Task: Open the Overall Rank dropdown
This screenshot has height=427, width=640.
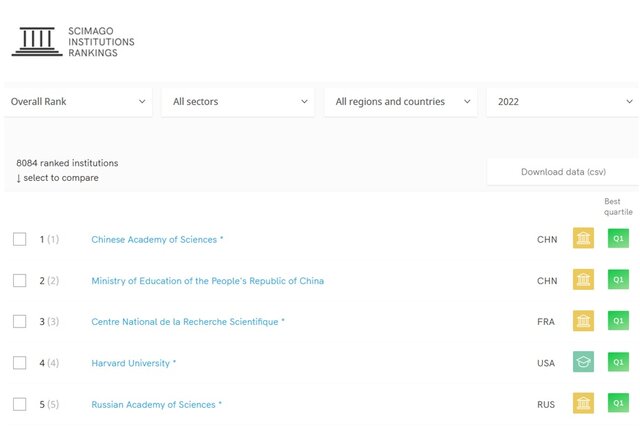Action: (x=78, y=101)
